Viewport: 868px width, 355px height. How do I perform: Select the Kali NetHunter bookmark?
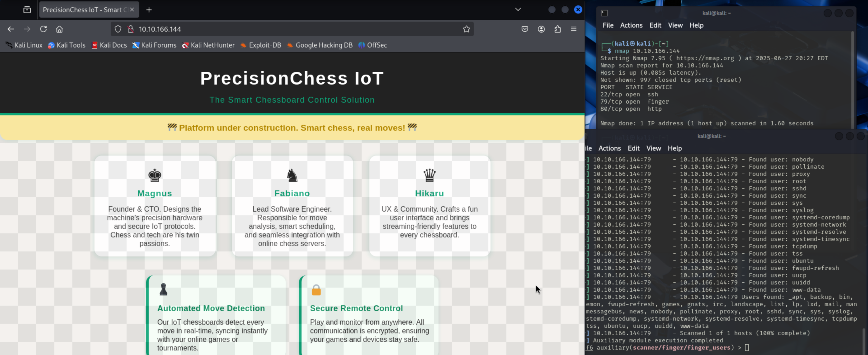208,45
